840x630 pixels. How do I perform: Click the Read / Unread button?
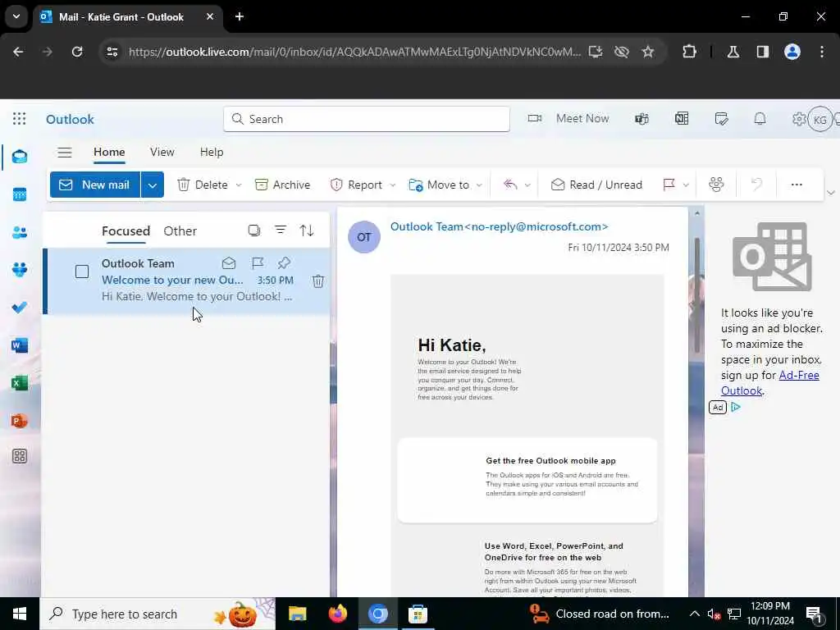[x=596, y=185]
